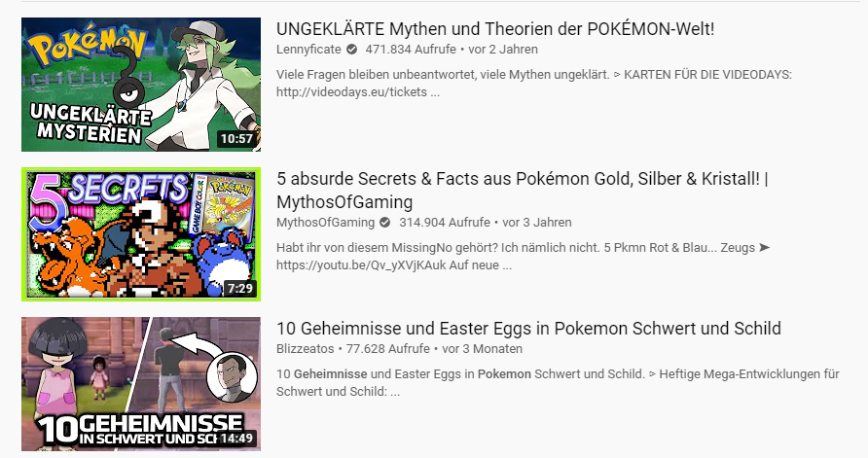
Task: Open the Ungeklärte Mysterien Pokémon video thumbnail
Action: (141, 85)
